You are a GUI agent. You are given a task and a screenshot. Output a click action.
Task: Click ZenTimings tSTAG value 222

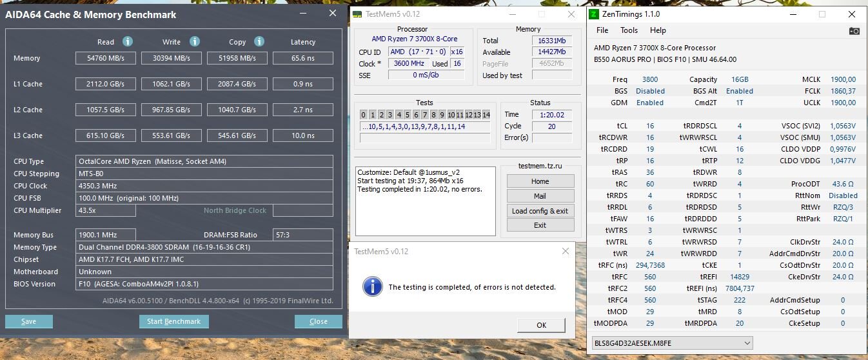(739, 300)
